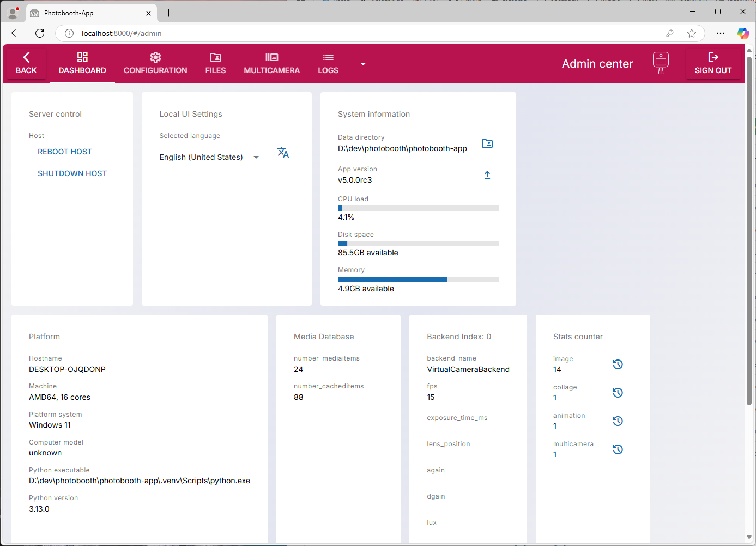Click the app version v5.0.0rc3 text
Viewport: 756px width, 546px height.
point(355,180)
